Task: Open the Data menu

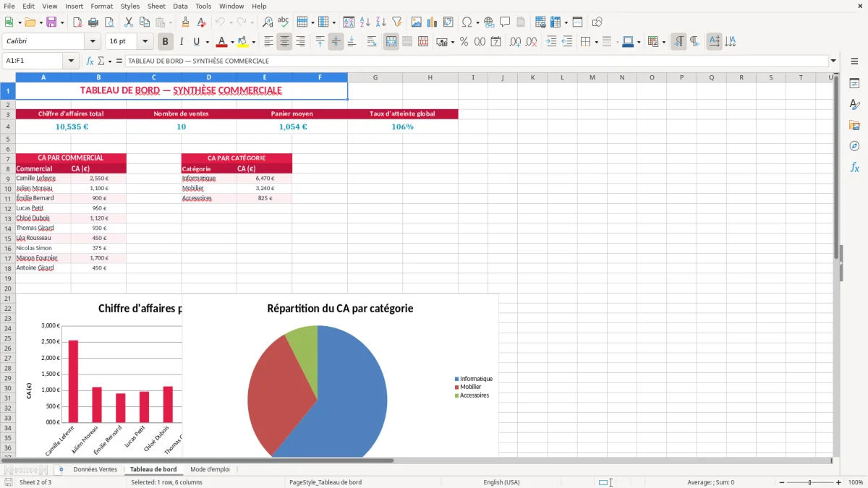Action: click(180, 6)
